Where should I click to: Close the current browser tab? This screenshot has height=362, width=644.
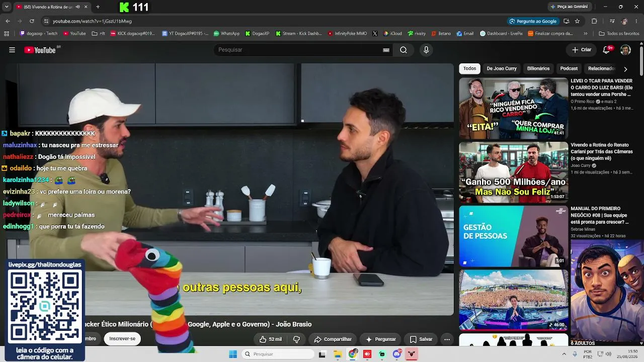point(86,7)
